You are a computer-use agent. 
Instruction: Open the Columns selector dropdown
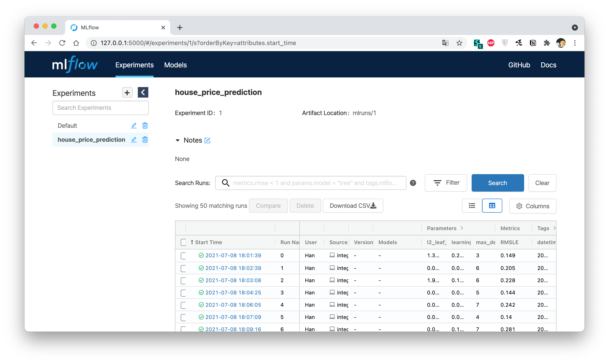coord(532,206)
